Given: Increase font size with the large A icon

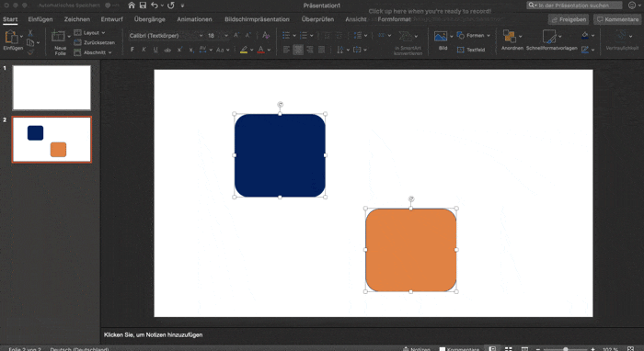Looking at the screenshot, I should tap(236, 36).
